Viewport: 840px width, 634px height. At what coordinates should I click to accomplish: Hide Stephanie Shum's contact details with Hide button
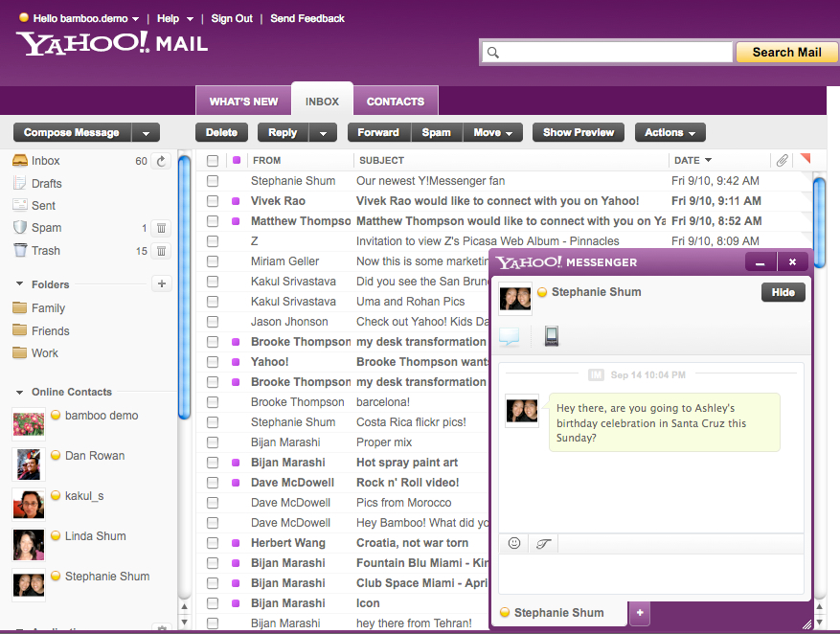(783, 292)
